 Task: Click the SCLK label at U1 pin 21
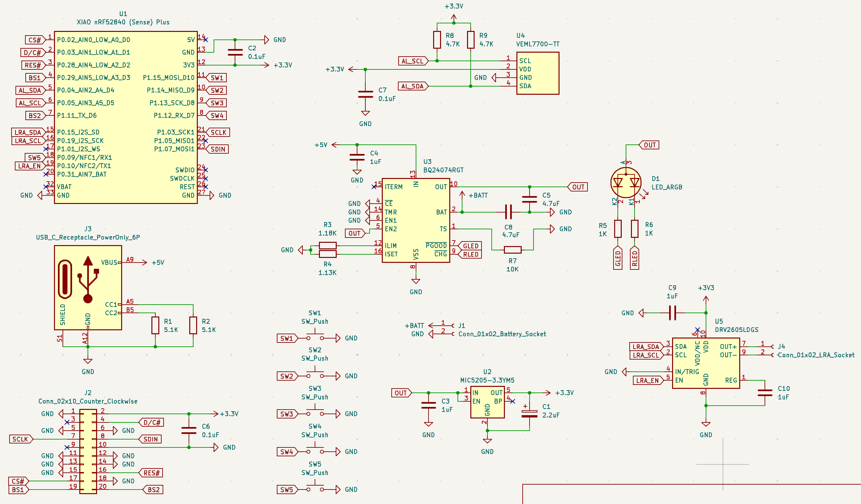218,133
